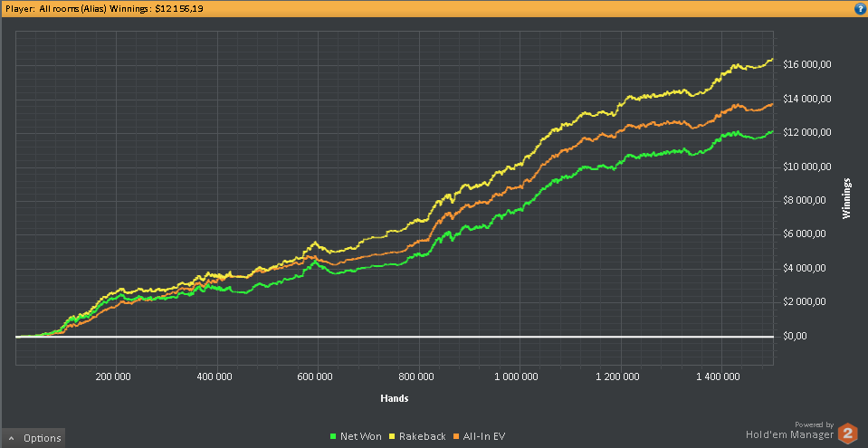Expand the Options panel arrow

click(12, 438)
